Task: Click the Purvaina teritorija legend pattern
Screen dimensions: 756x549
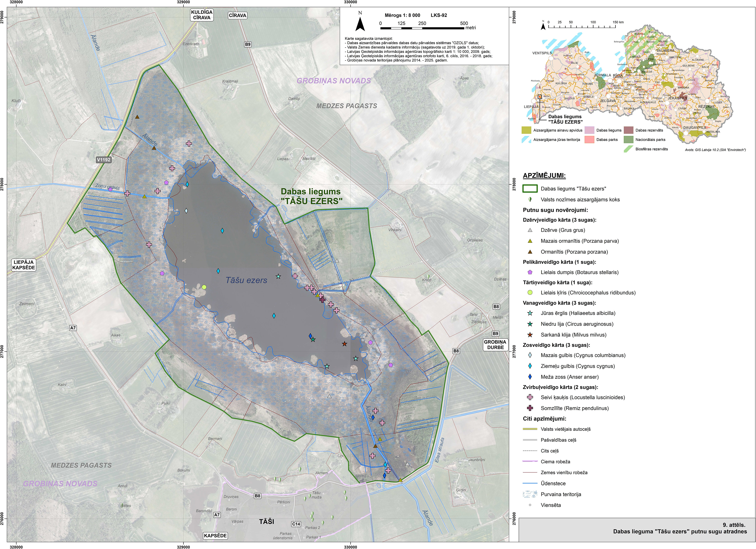Action: (530, 494)
